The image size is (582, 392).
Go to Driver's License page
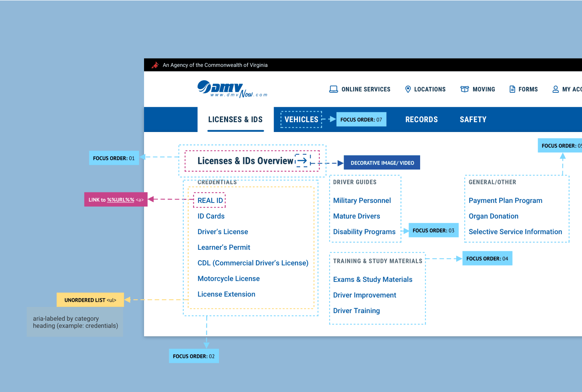tap(223, 232)
